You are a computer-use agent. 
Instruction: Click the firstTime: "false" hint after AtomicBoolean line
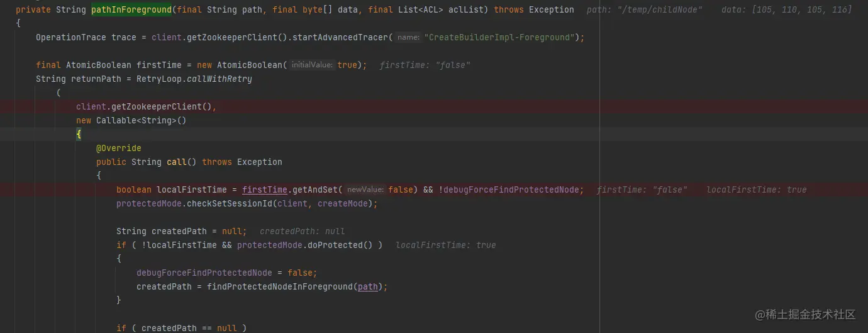425,65
